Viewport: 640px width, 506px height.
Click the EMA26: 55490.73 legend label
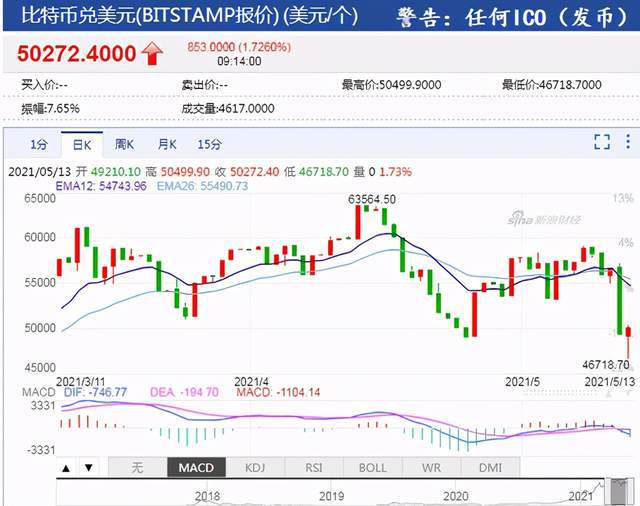[x=202, y=186]
